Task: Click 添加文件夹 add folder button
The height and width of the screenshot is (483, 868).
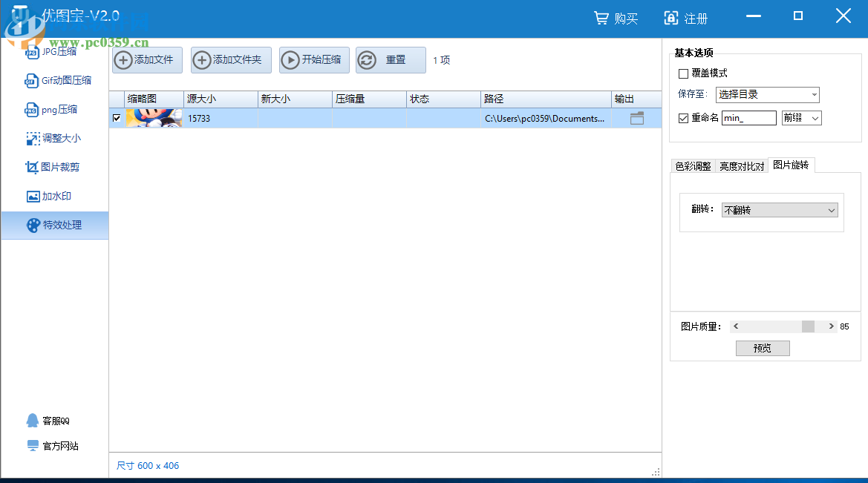Action: click(231, 60)
